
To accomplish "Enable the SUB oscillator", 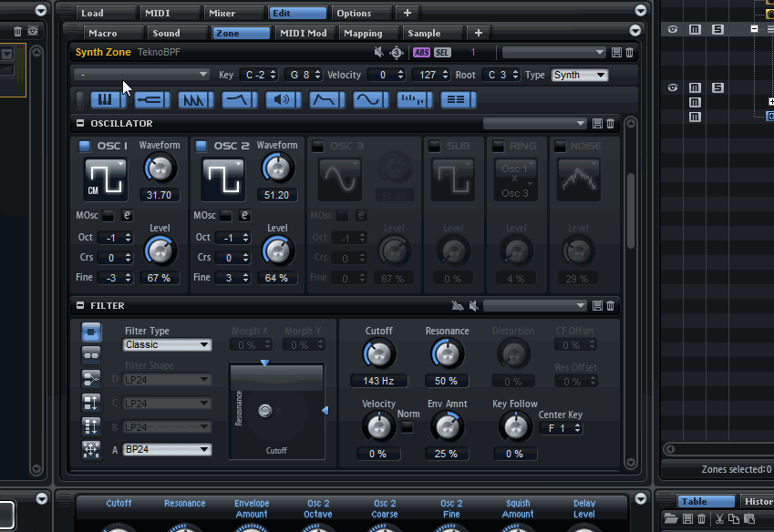I will [x=434, y=146].
